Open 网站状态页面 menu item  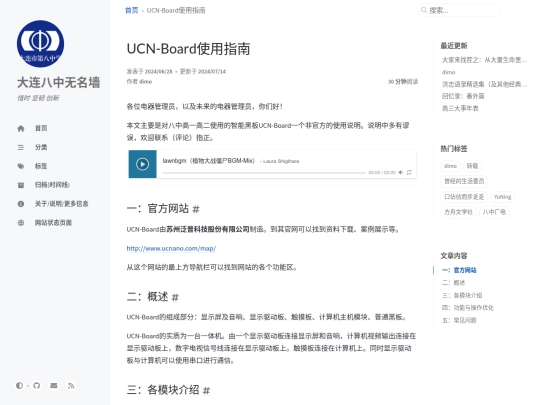point(53,223)
